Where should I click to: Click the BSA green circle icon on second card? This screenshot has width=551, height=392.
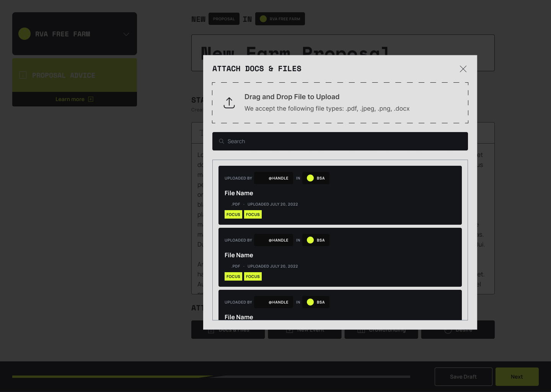pyautogui.click(x=310, y=240)
